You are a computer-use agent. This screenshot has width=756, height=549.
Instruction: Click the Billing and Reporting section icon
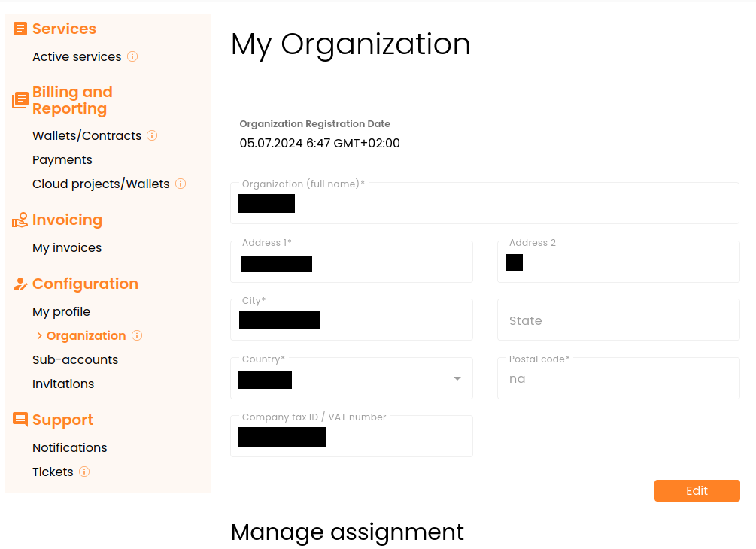(20, 100)
